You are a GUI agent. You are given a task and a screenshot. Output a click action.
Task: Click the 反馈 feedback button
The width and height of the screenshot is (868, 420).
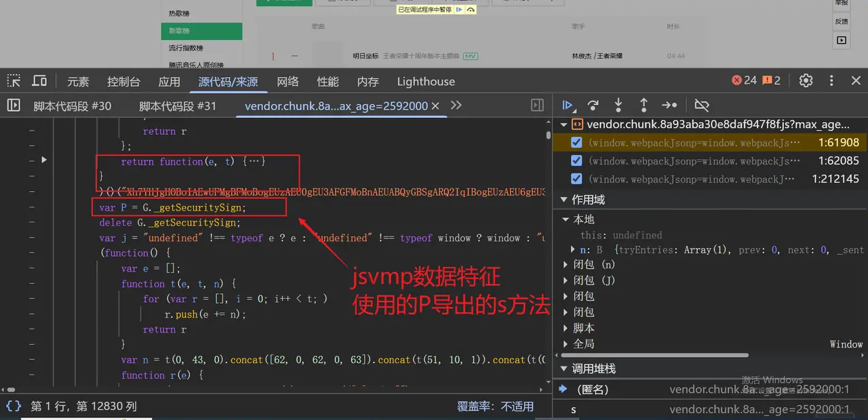pos(841,22)
